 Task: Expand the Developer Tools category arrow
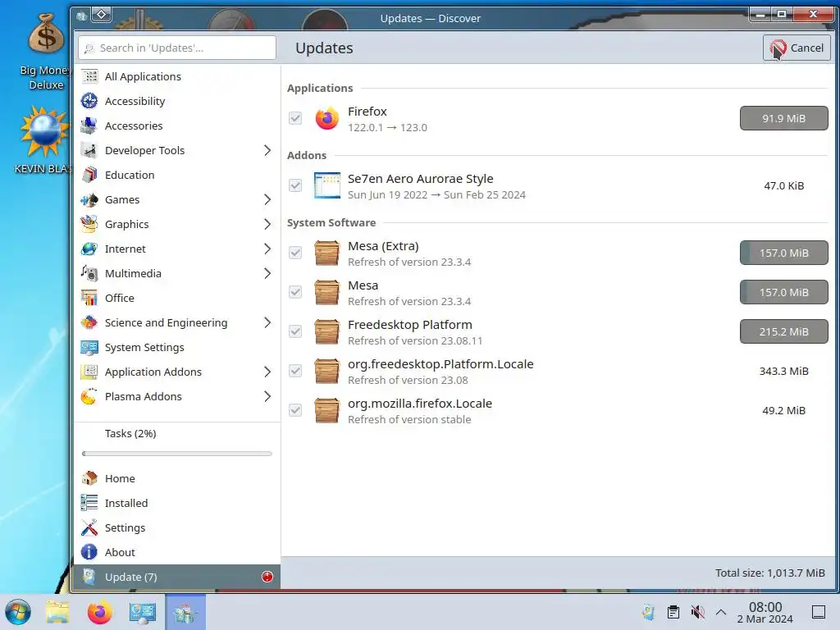point(267,151)
